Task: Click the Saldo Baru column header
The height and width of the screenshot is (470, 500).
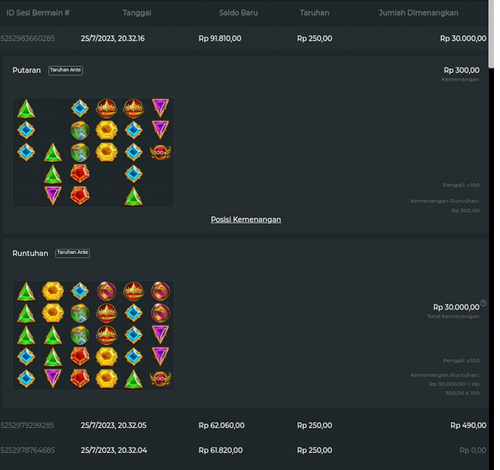Action: tap(238, 13)
